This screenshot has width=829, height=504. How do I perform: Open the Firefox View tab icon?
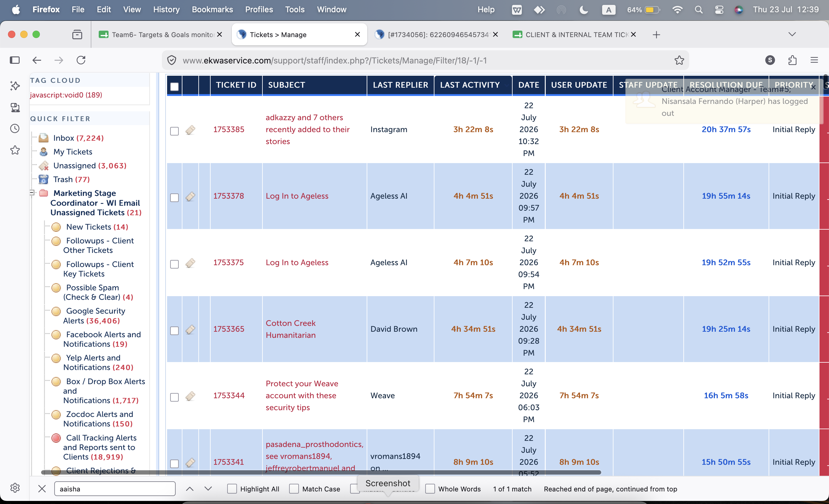(x=77, y=34)
